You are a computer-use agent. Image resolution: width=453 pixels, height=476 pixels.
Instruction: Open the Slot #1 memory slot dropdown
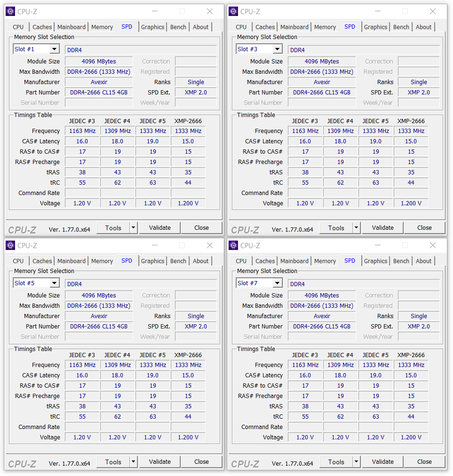[x=54, y=49]
